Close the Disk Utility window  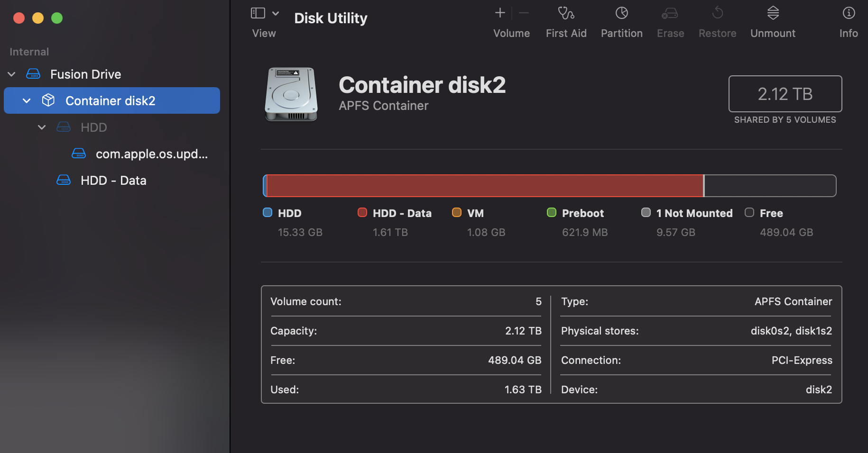[19, 18]
